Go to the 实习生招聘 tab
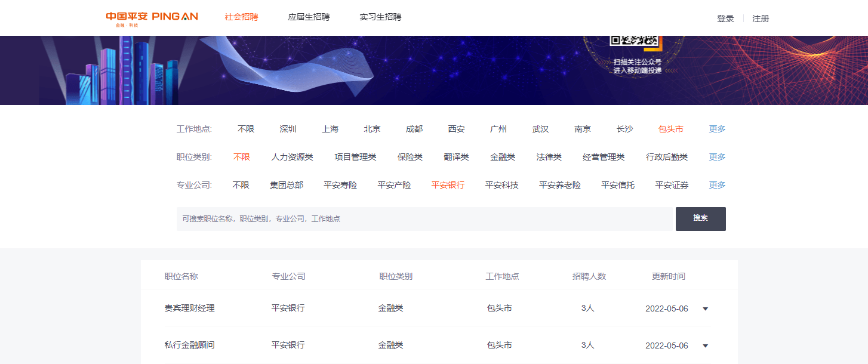This screenshot has height=364, width=868. pos(380,17)
